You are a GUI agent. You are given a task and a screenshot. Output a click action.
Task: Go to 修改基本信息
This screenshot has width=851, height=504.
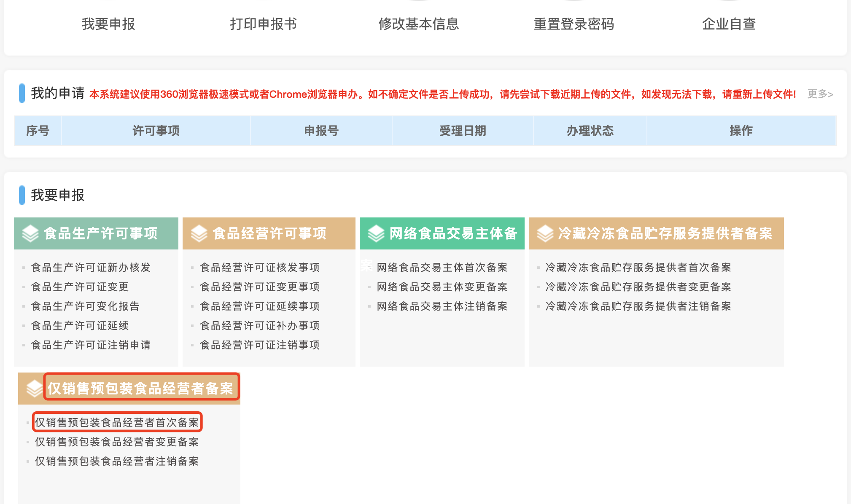(x=418, y=24)
